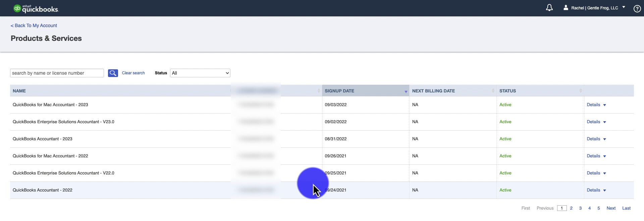The image size is (644, 221).
Task: Click the Intuit QuickBooks logo
Action: tap(36, 9)
